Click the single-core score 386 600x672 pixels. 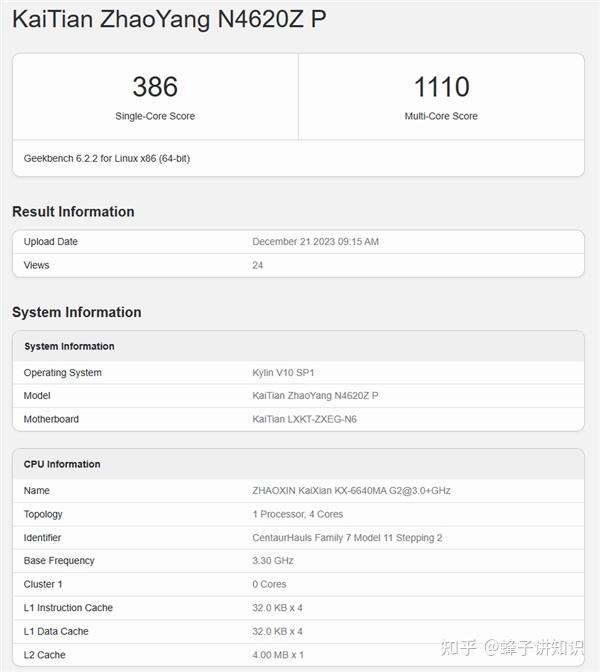click(x=155, y=87)
